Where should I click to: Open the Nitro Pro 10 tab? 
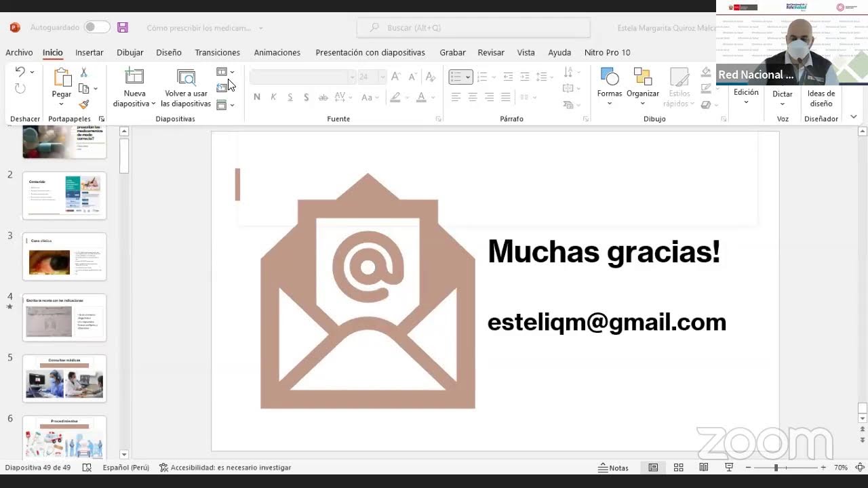pos(608,52)
